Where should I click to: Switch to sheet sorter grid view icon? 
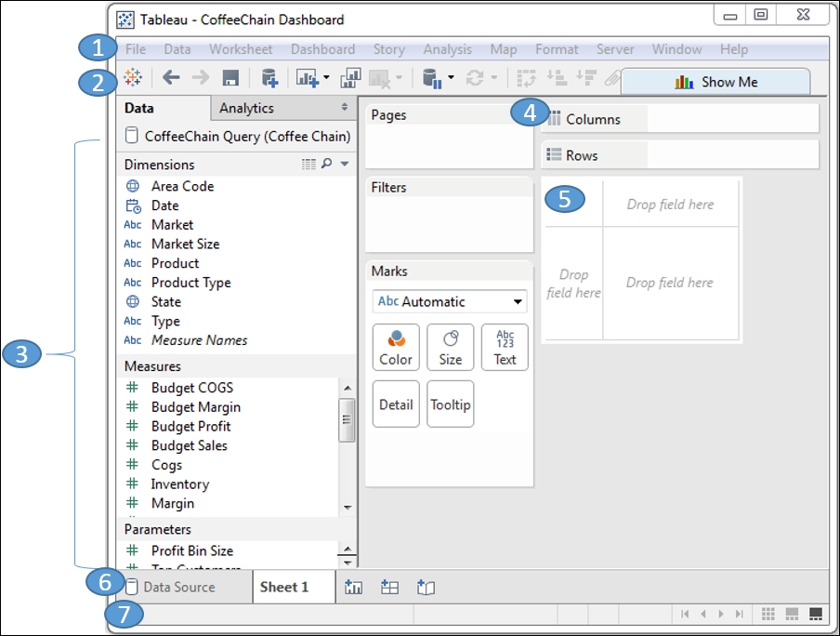coord(768,614)
